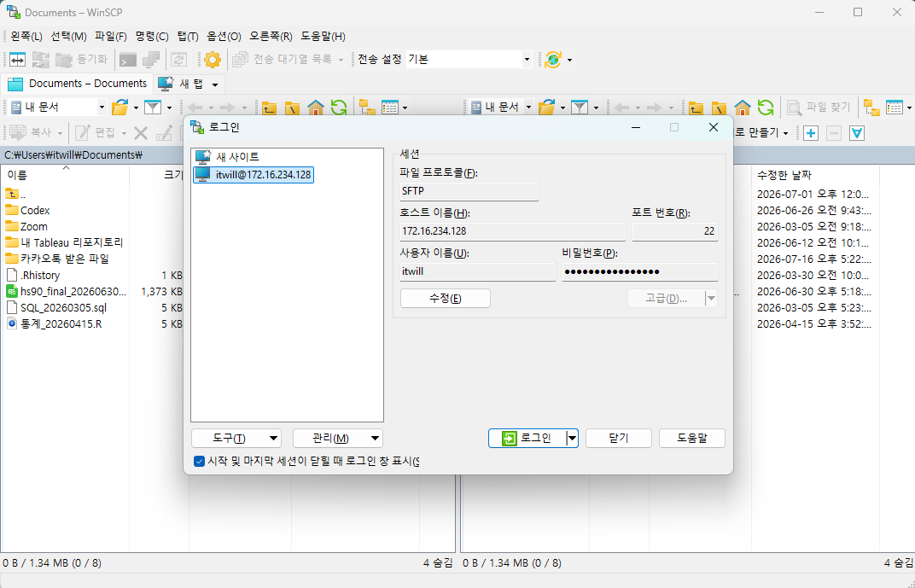Open the preferences gear icon
The height and width of the screenshot is (588, 915).
[212, 60]
